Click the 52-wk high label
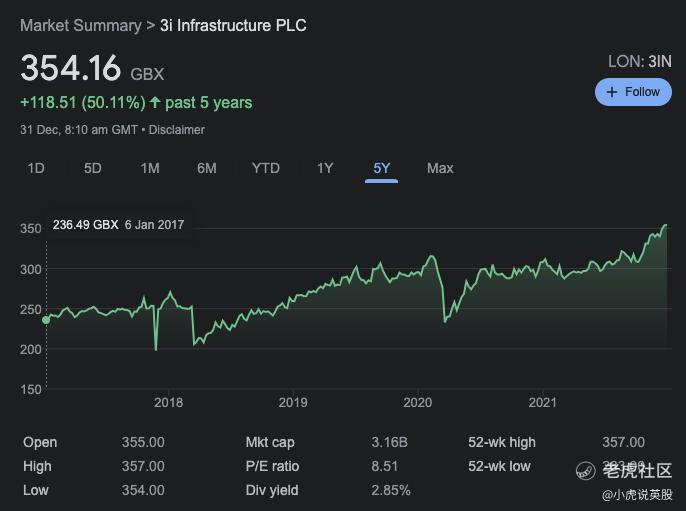The height and width of the screenshot is (511, 686). click(x=502, y=442)
